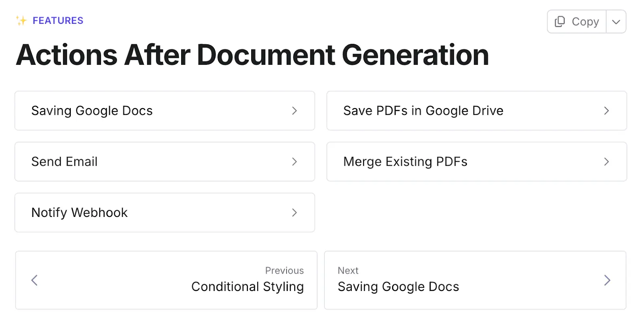This screenshot has width=644, height=328.
Task: Click the FEATURES breadcrumb label
Action: (58, 20)
